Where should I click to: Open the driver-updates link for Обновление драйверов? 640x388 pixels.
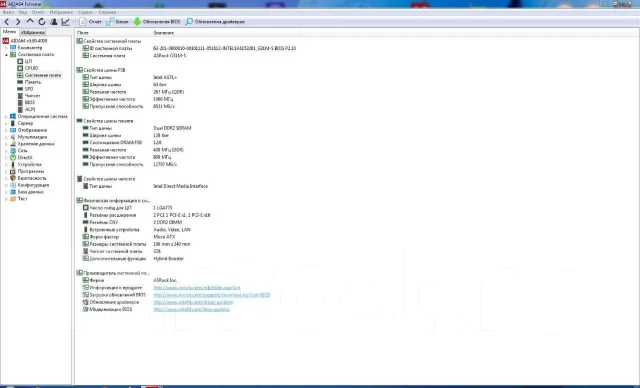(x=193, y=302)
